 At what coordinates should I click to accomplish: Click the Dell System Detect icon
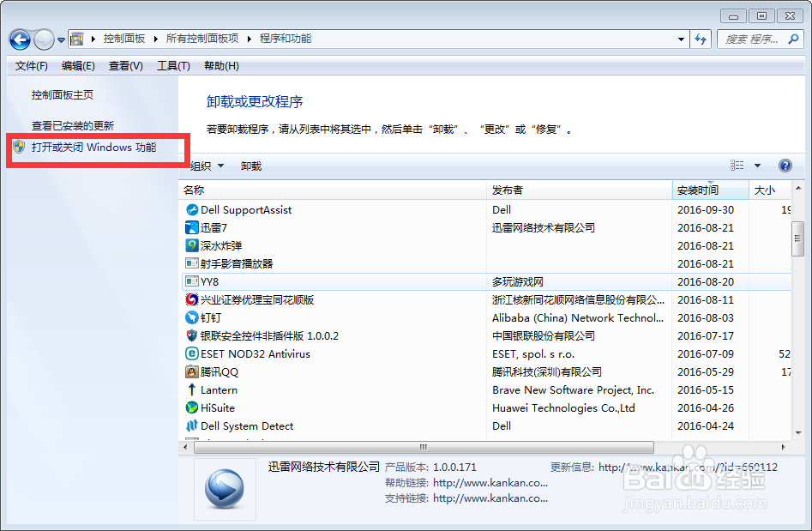[x=192, y=425]
